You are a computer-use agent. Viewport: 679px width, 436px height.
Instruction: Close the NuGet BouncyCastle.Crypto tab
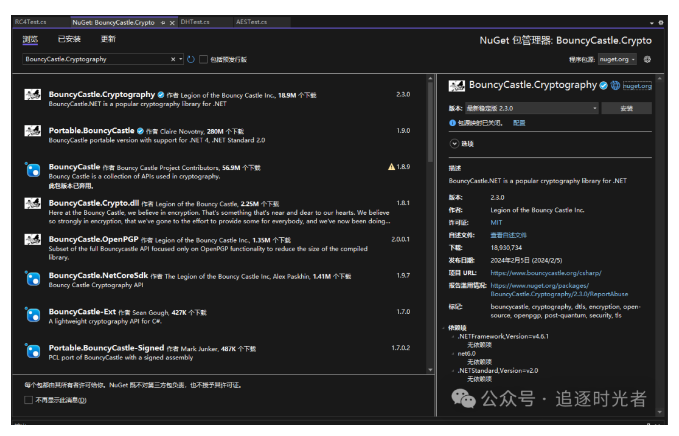click(x=172, y=23)
